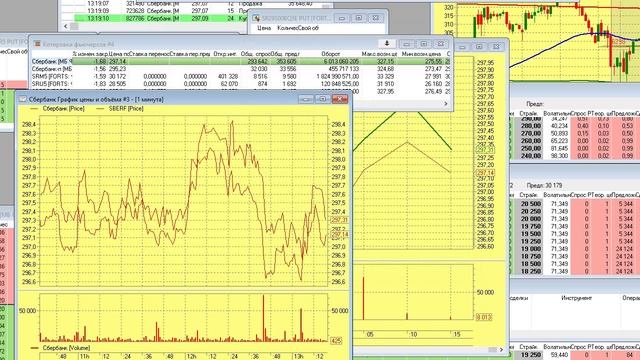Click the 8 013 volume marker on tick chart
The height and width of the screenshot is (360, 640).
point(484,317)
